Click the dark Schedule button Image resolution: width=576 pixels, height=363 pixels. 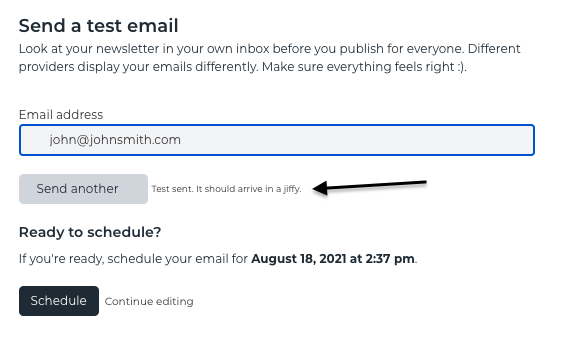click(59, 301)
